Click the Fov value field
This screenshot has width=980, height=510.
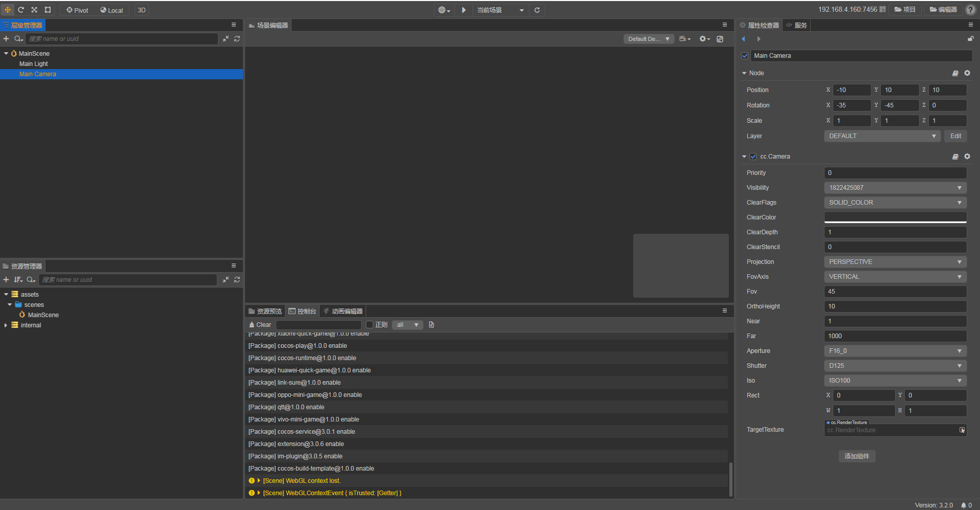895,292
